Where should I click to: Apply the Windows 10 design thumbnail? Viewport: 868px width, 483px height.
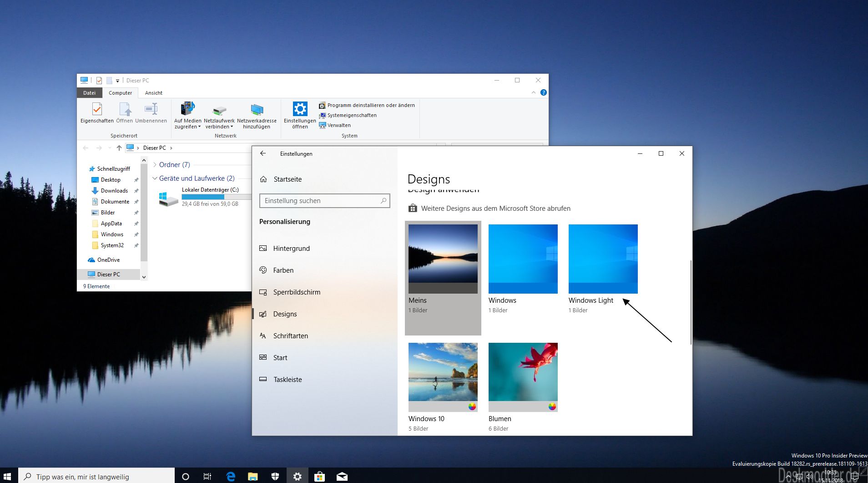coord(443,377)
